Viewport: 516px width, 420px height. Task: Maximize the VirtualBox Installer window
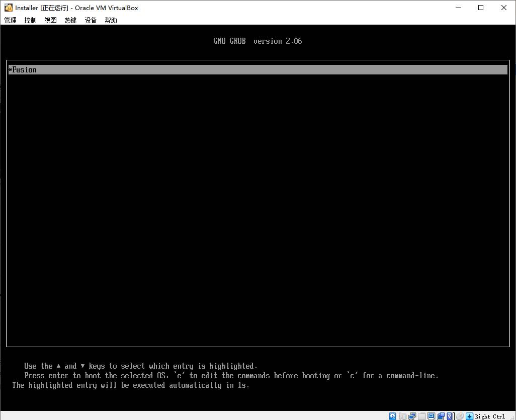481,8
